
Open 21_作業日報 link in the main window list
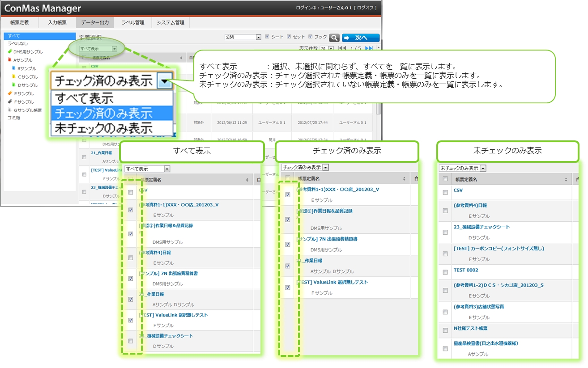pos(101,153)
